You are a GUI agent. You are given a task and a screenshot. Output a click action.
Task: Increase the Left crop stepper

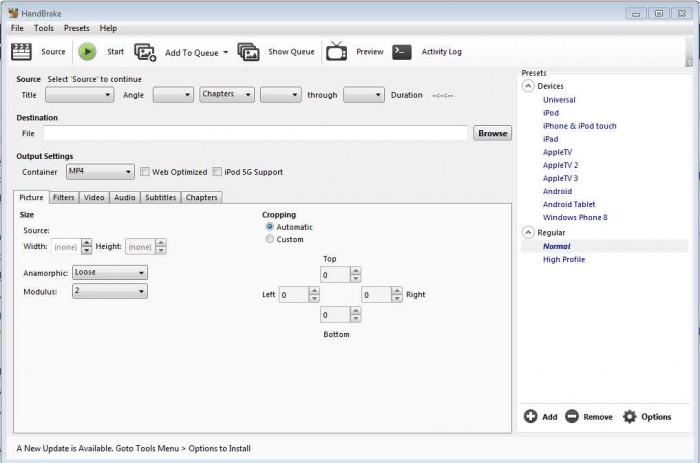click(314, 290)
